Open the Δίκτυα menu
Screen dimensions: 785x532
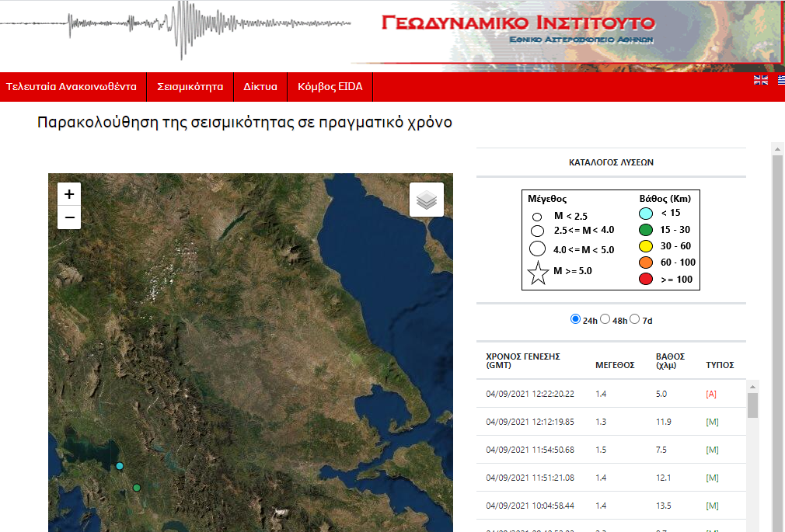[x=260, y=86]
